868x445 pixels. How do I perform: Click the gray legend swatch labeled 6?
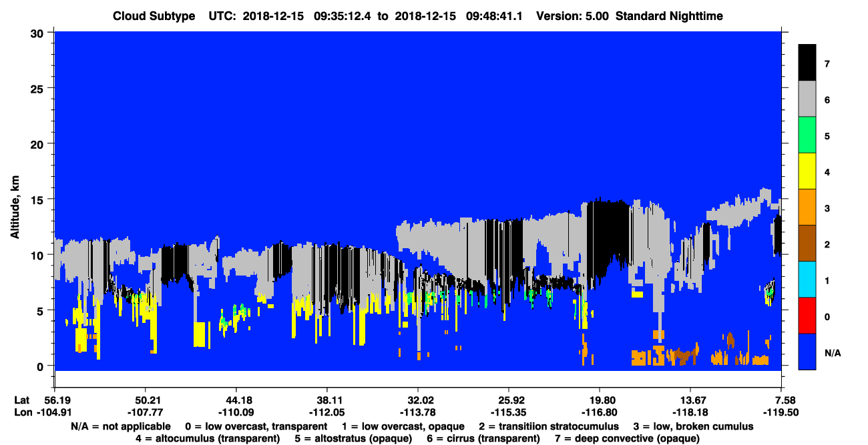[807, 99]
